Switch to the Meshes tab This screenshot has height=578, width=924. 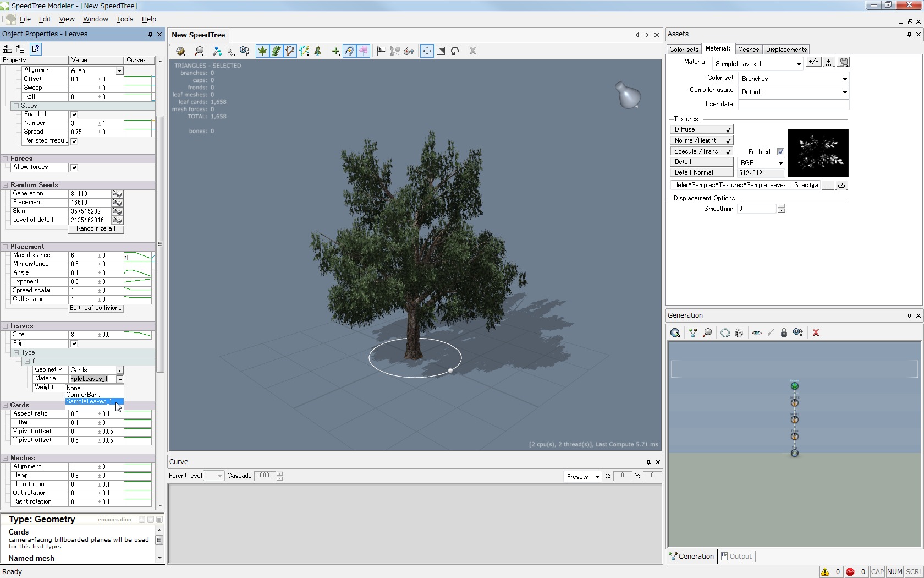[748, 50]
